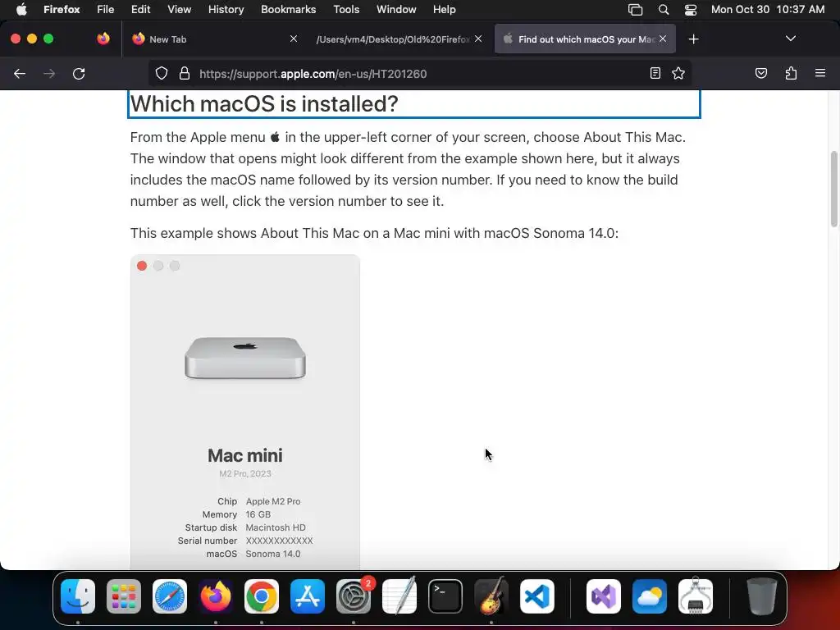Open the Trash in the Dock
Viewport: 840px width, 630px height.
click(762, 596)
